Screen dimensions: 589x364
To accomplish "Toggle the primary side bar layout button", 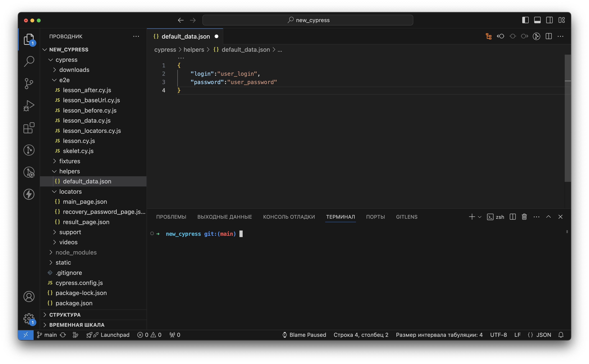I will [x=525, y=20].
